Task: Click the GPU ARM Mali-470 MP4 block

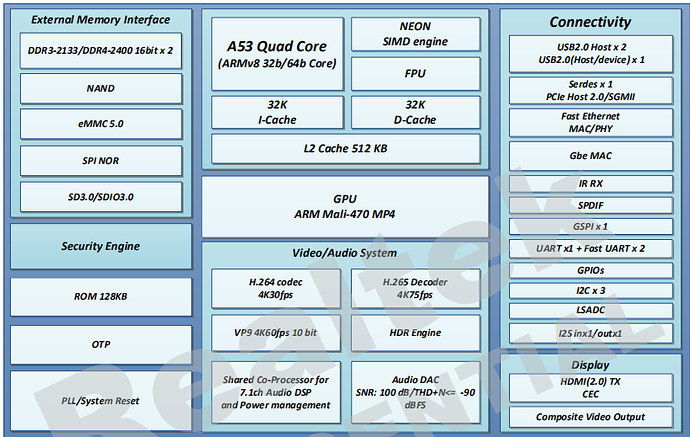Action: click(345, 207)
